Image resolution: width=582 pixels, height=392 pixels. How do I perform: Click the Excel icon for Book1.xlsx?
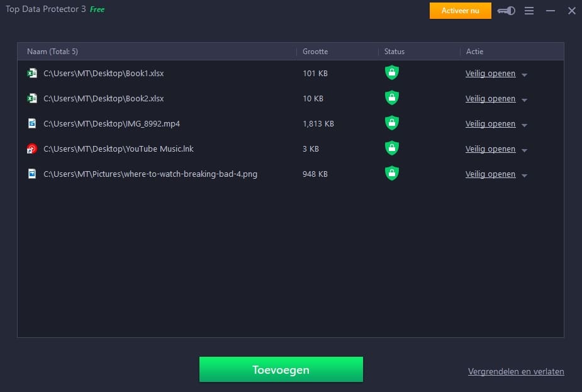[32, 73]
